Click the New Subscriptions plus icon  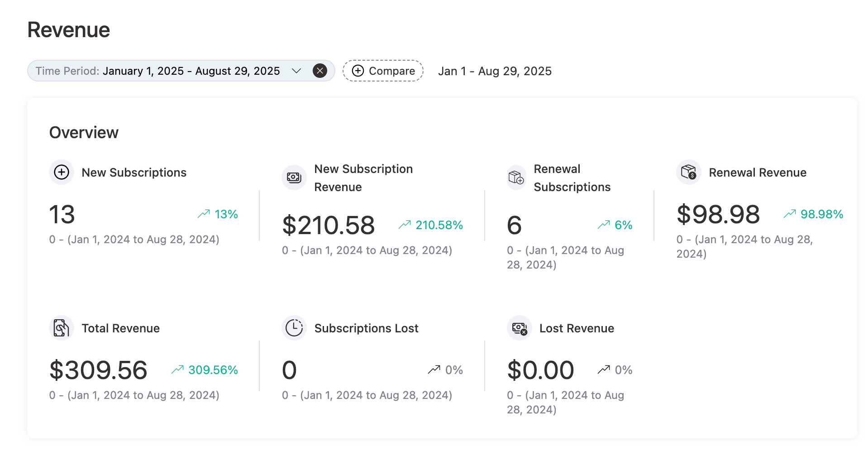coord(61,172)
